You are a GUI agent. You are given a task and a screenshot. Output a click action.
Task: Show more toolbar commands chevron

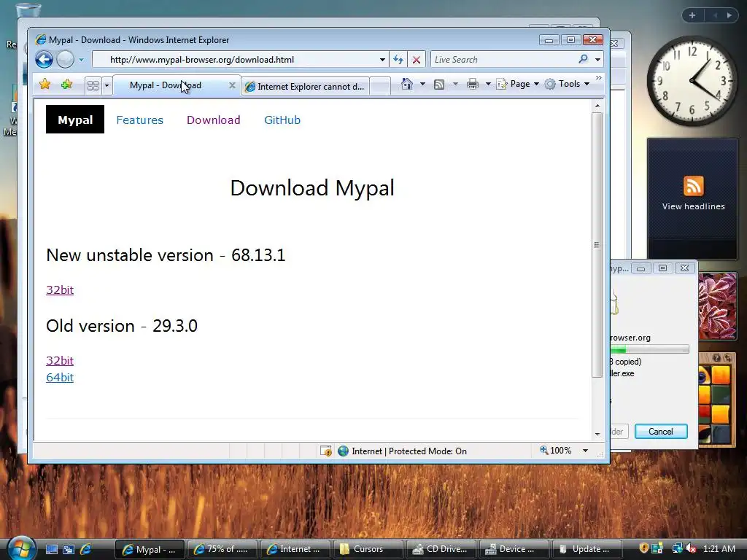tap(599, 77)
